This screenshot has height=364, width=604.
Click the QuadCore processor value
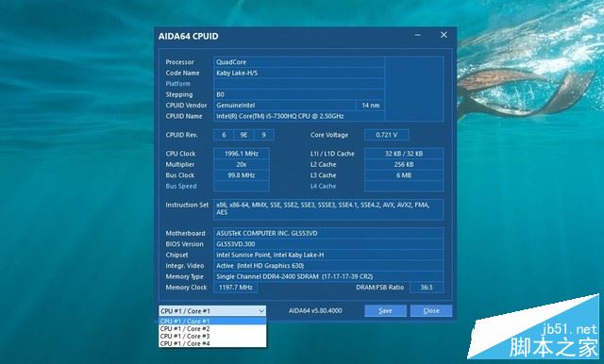(299, 62)
